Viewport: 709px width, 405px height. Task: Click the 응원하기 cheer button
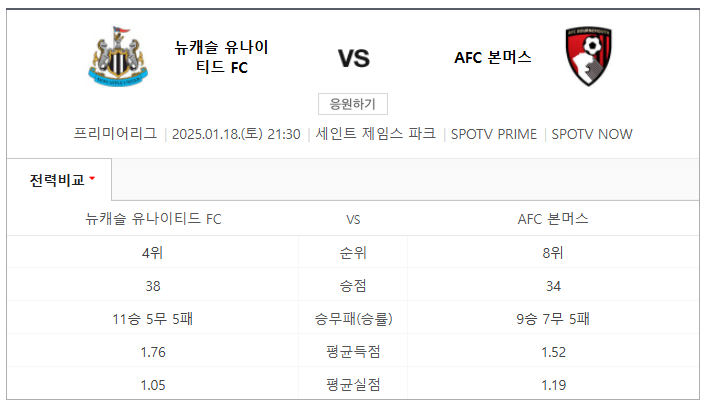[353, 104]
